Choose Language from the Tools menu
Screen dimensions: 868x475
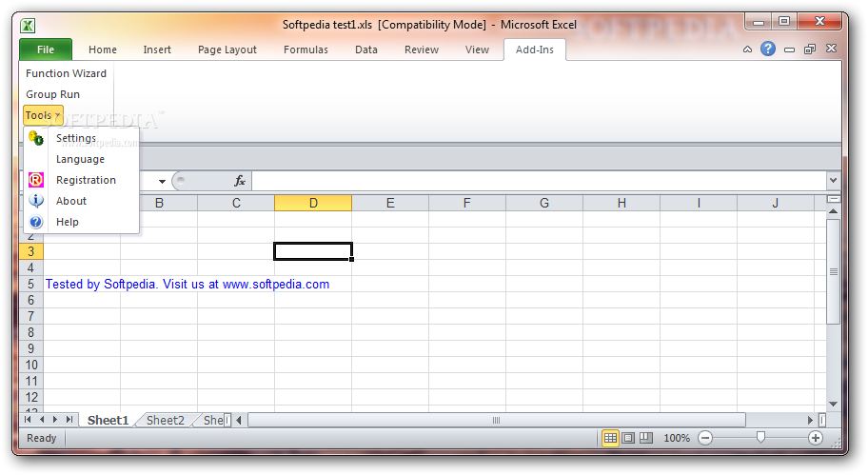click(x=80, y=159)
